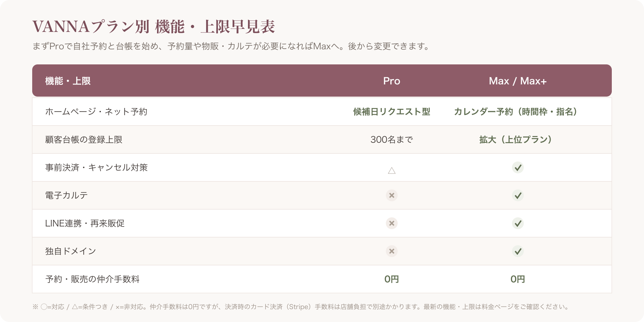Viewport: 644px width, 322px height.
Task: Click the checkmark for 電子カルテ under Max
Action: click(518, 195)
